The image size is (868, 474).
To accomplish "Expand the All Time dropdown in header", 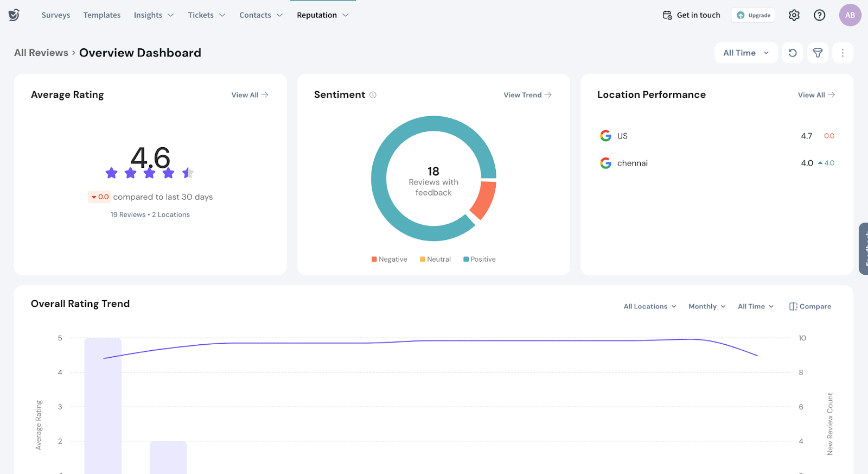I will point(745,53).
